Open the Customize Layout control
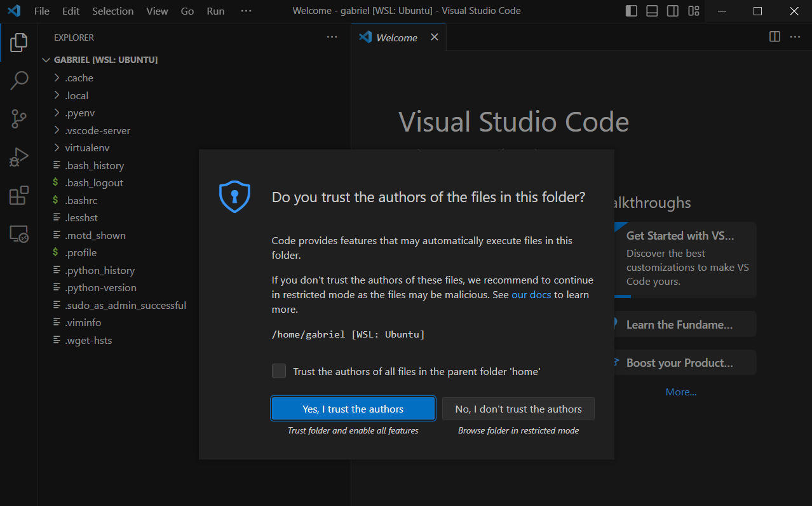 tap(693, 11)
